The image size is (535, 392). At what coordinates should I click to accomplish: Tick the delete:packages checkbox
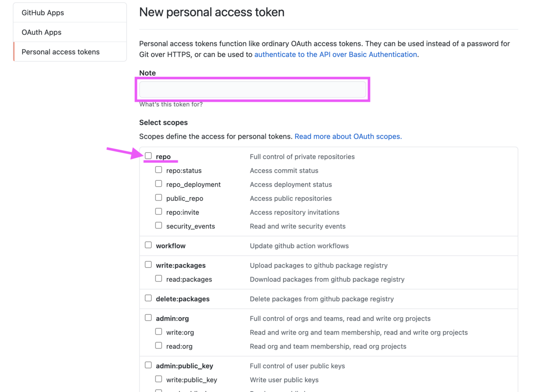pyautogui.click(x=148, y=298)
